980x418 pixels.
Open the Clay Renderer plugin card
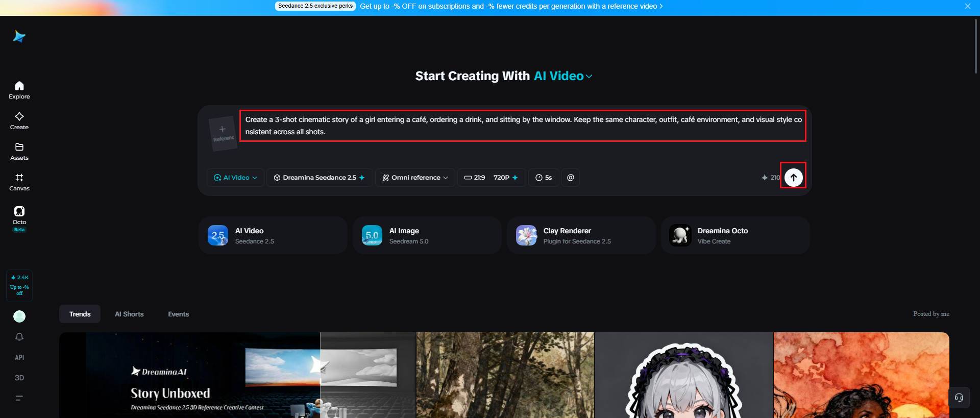pyautogui.click(x=581, y=235)
